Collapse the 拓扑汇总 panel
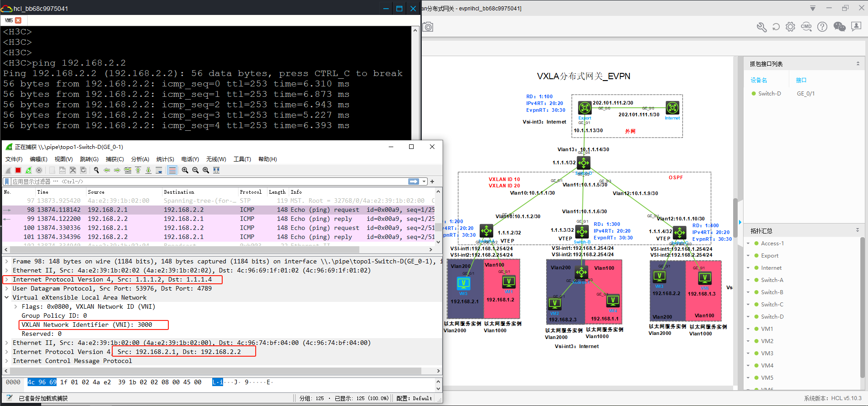 (857, 230)
